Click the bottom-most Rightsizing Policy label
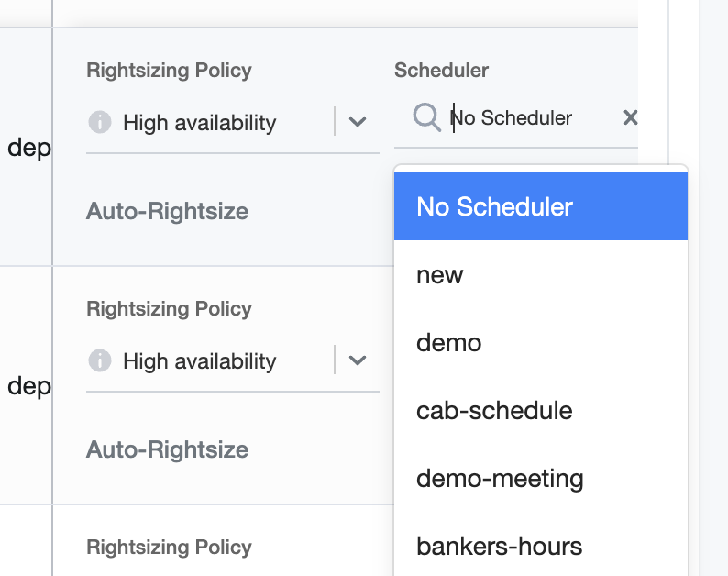Viewport: 728px width, 576px height. [169, 548]
